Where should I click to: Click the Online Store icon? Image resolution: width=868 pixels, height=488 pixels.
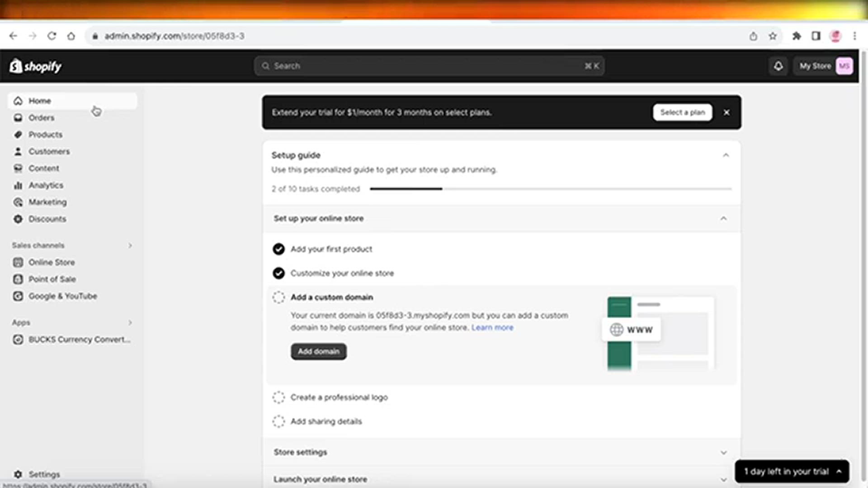(x=18, y=263)
